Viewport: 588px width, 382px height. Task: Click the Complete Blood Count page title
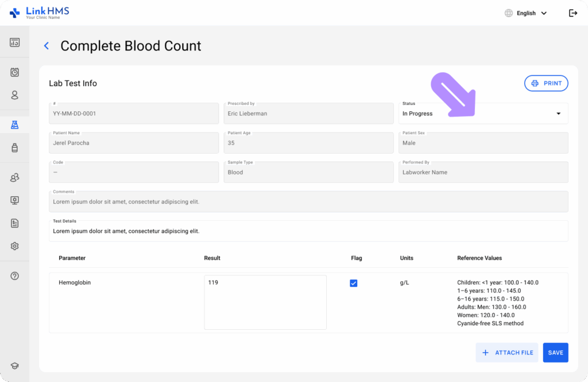pyautogui.click(x=131, y=46)
